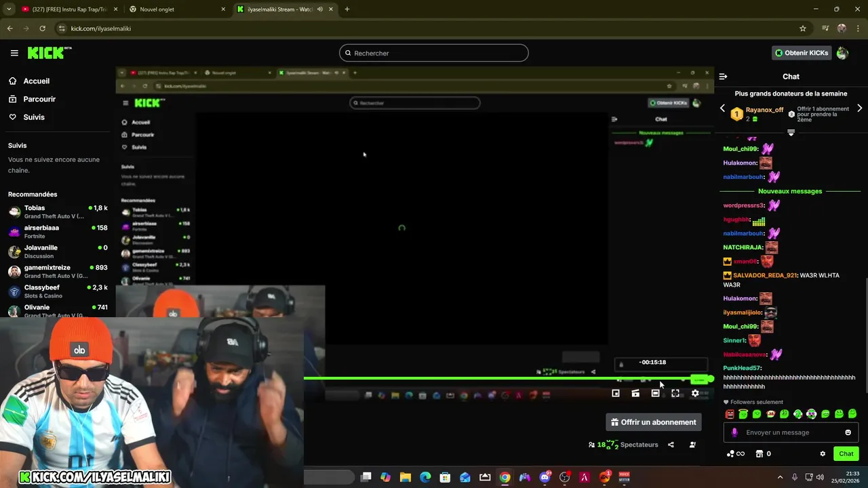
Task: Reload the Kick page
Action: pyautogui.click(x=42, y=28)
